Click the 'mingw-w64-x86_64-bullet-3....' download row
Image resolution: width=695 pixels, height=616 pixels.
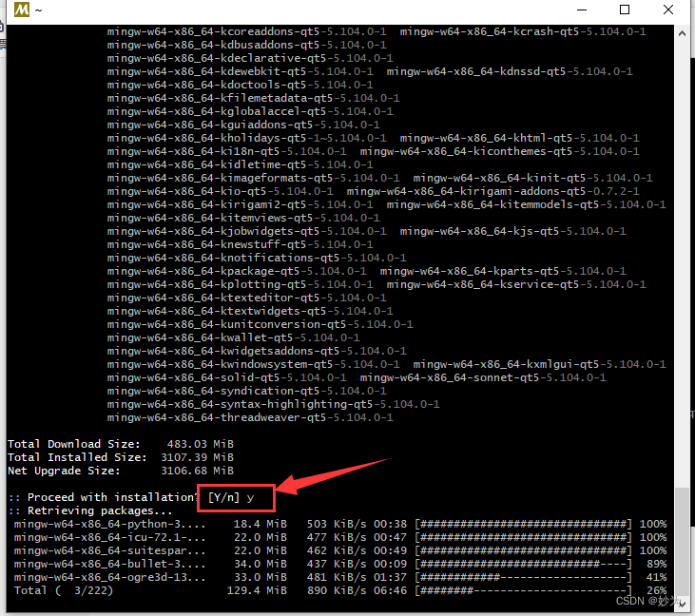pyautogui.click(x=340, y=564)
